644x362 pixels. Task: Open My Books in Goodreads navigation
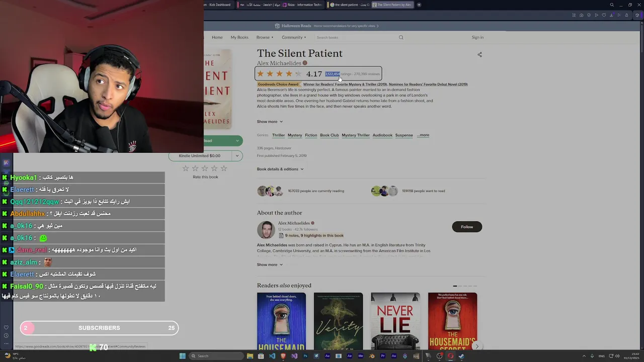point(239,37)
